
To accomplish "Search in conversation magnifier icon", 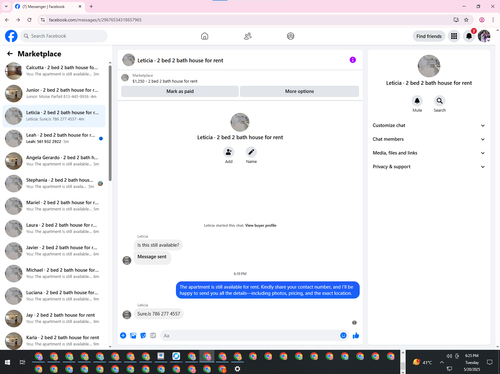I will click(440, 101).
